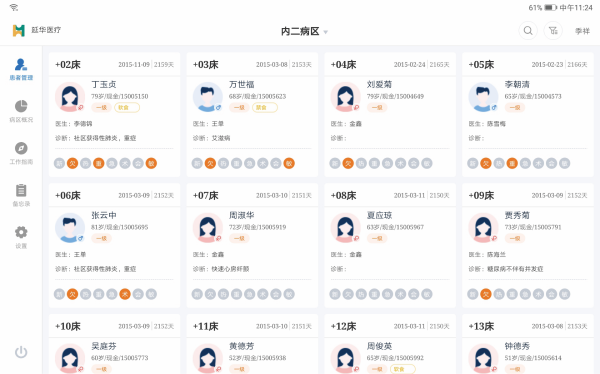600x374 pixels.
Task: Click the orange 重 badge on bed 05
Action: 512,163
